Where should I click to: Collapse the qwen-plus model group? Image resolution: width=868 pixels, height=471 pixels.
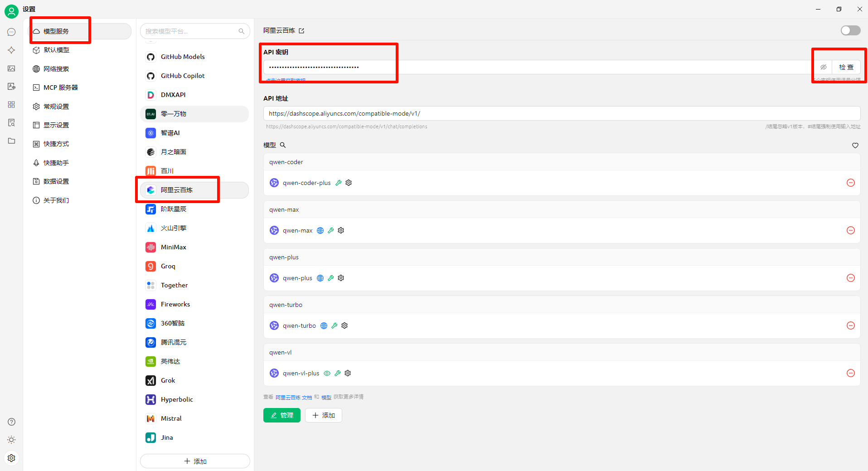(562, 257)
